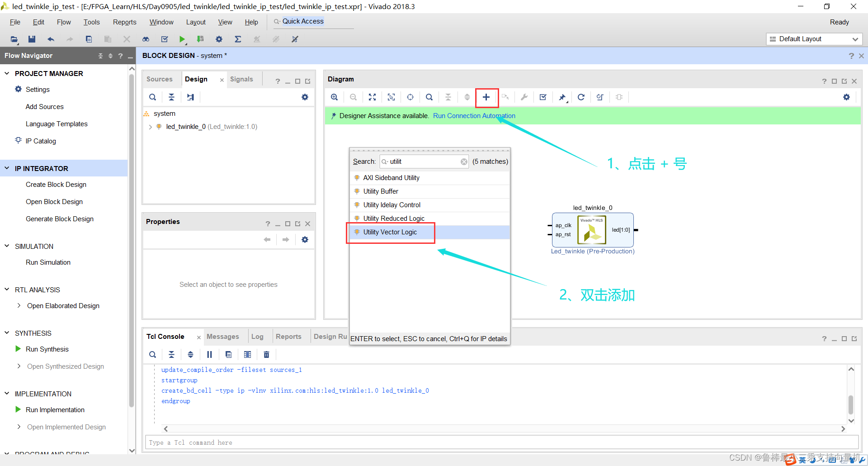Click the Add IP plus icon
868x466 pixels.
click(486, 97)
